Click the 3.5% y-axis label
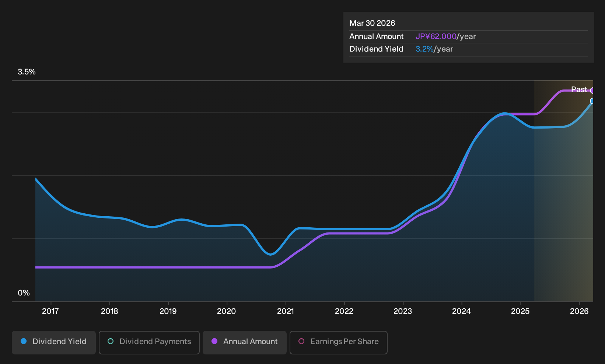 point(27,72)
